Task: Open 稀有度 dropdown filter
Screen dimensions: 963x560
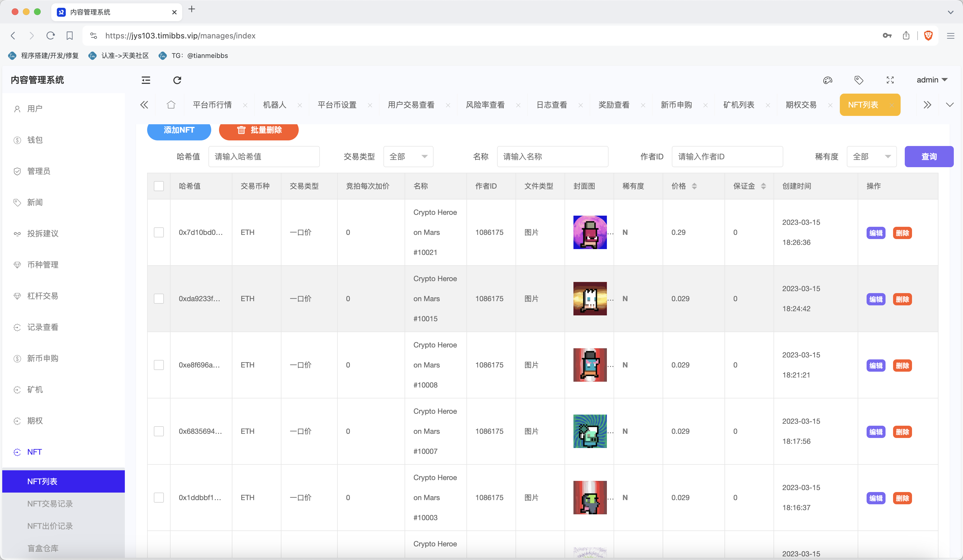Action: (x=872, y=157)
